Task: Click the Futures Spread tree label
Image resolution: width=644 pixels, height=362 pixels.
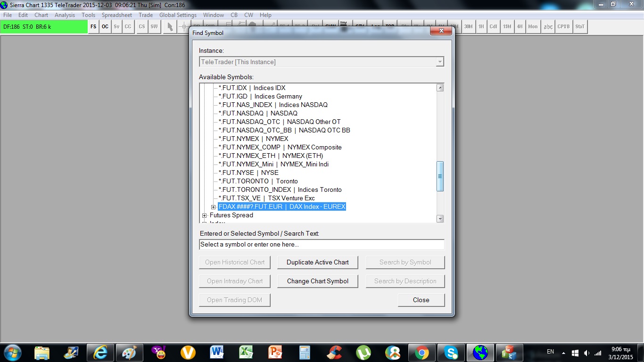Action: (231, 215)
